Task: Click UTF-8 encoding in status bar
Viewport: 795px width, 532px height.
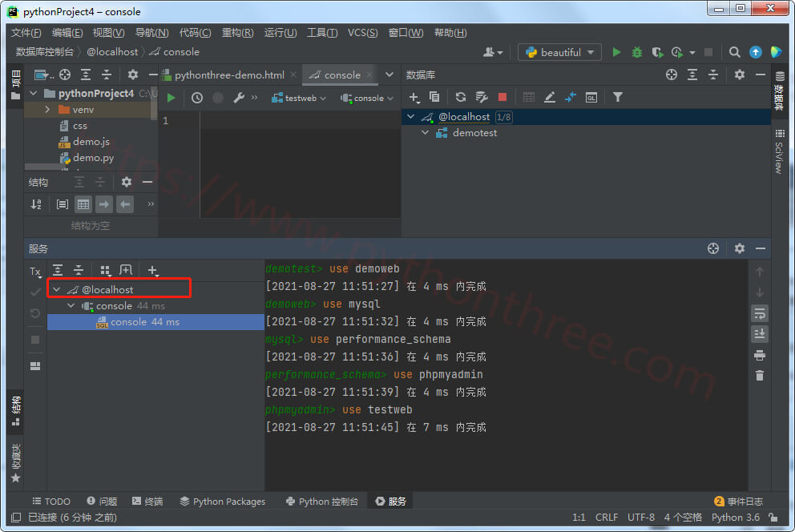Action: (x=641, y=518)
